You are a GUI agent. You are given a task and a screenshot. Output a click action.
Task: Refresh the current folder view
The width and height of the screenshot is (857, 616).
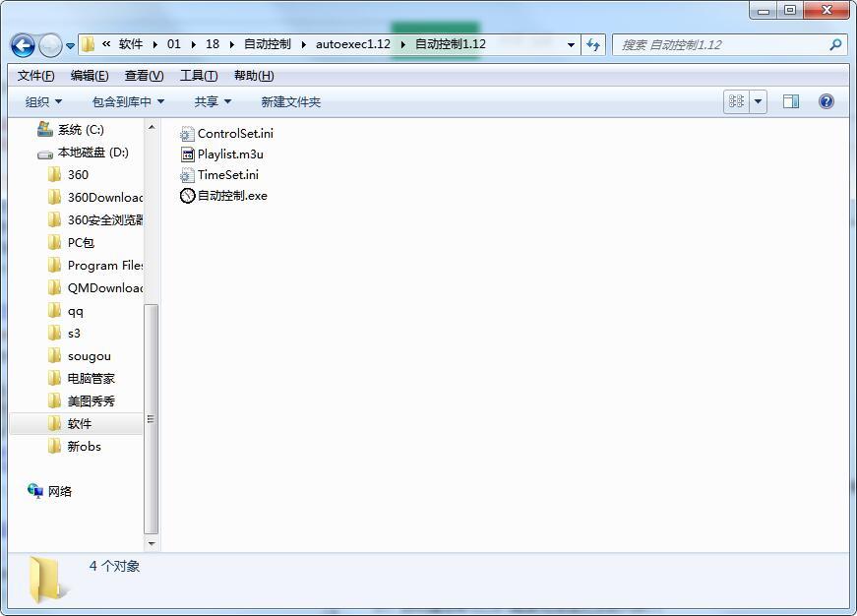coord(593,45)
